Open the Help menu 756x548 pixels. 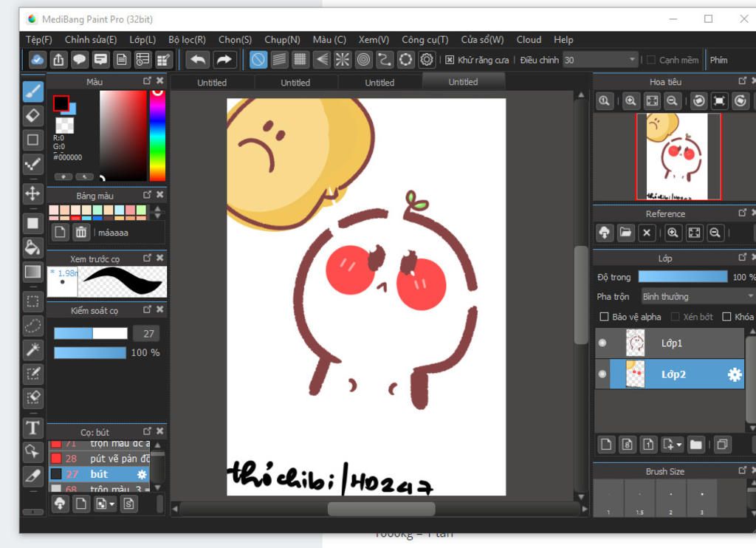(563, 40)
